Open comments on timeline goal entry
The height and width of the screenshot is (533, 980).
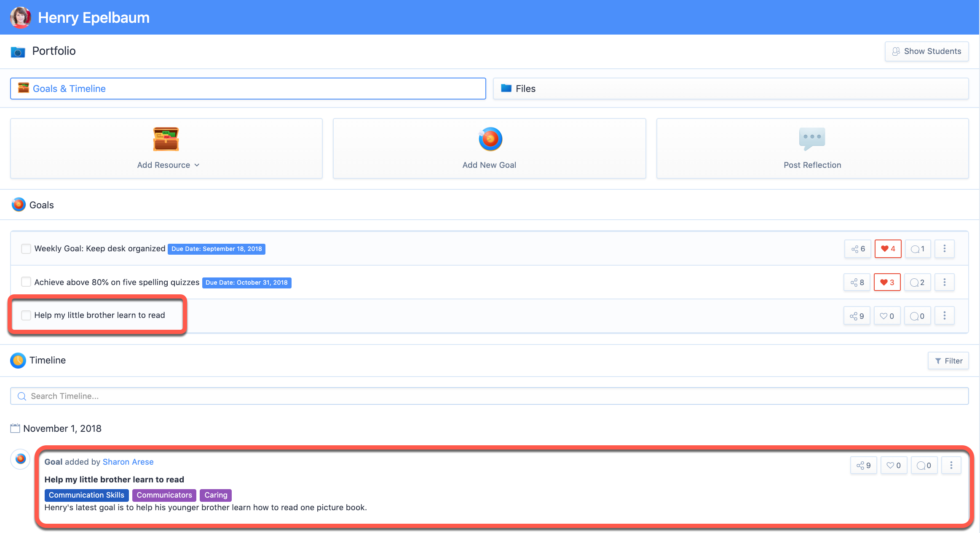924,466
